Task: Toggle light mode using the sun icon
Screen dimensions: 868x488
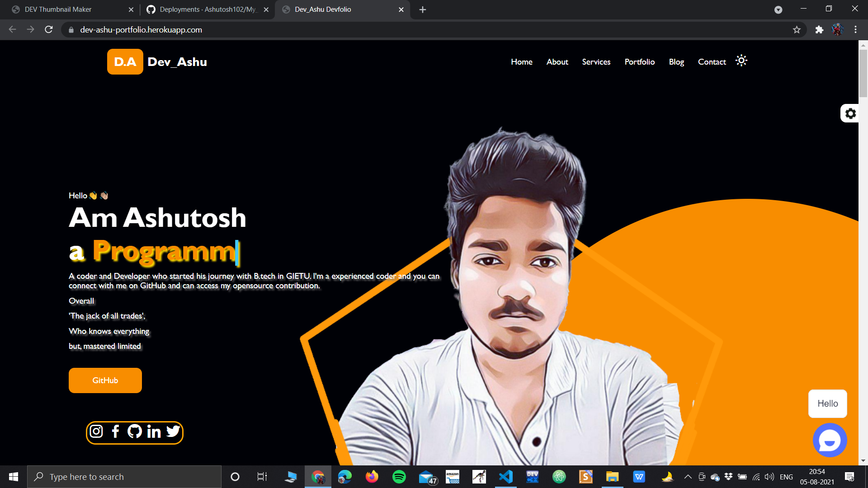Action: pyautogui.click(x=741, y=61)
